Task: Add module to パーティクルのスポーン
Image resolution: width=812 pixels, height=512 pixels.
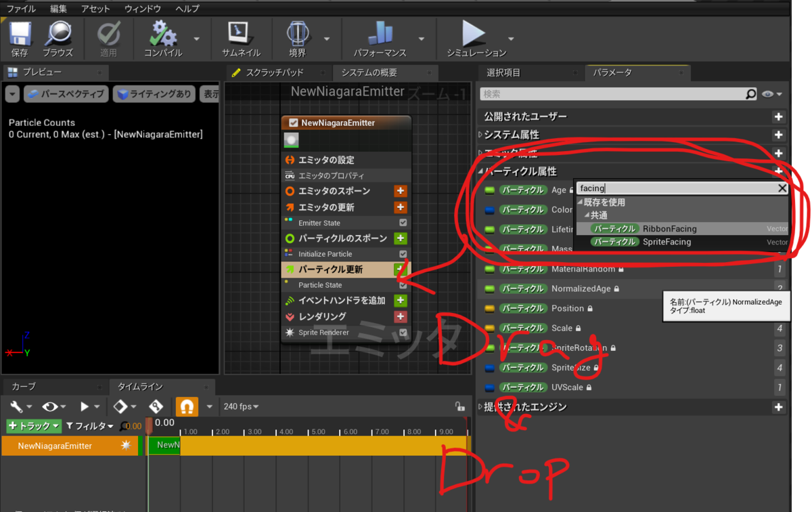Action: pos(400,238)
